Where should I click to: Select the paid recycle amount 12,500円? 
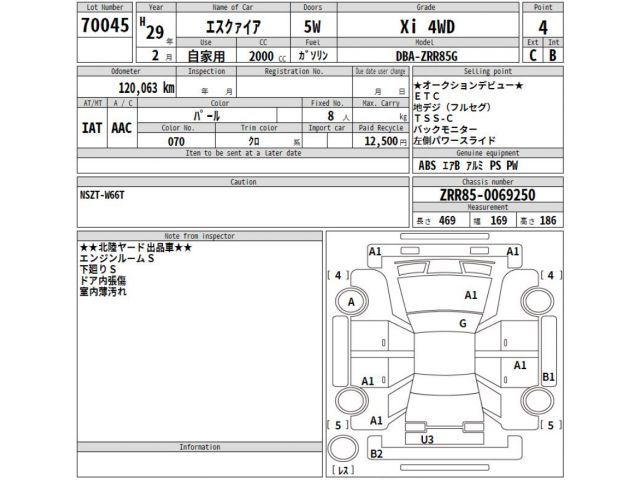(385, 141)
